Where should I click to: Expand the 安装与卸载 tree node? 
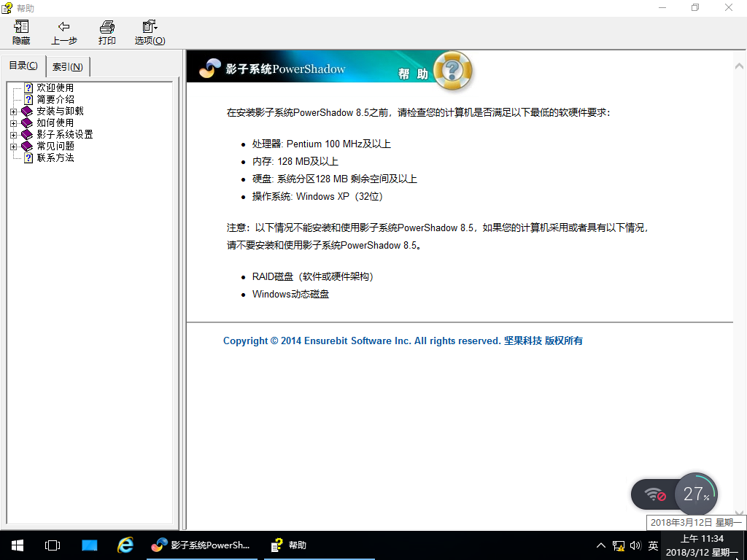coord(13,112)
